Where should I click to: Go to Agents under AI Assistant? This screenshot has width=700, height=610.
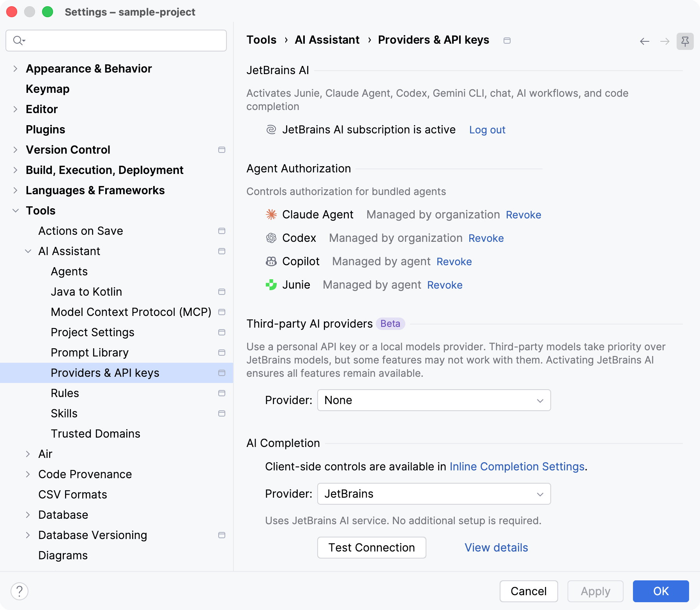69,271
